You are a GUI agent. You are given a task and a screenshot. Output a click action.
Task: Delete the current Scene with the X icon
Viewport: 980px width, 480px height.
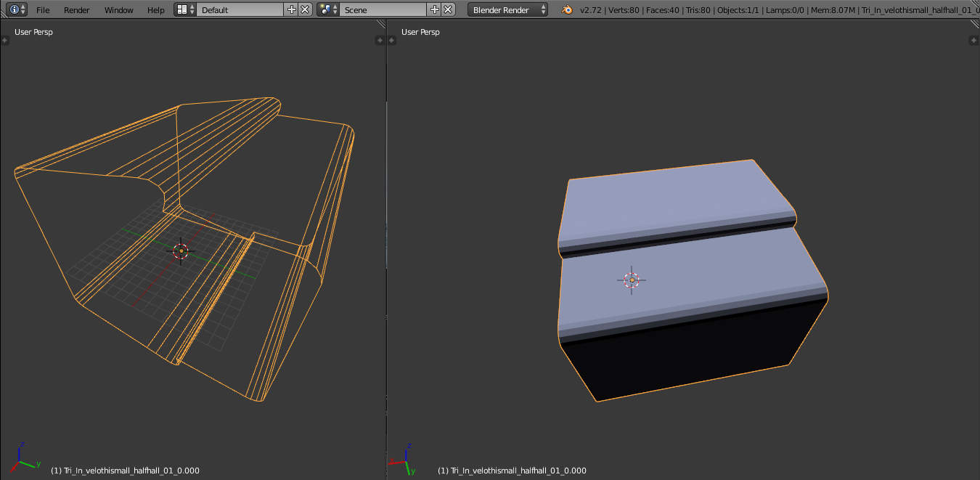point(449,9)
